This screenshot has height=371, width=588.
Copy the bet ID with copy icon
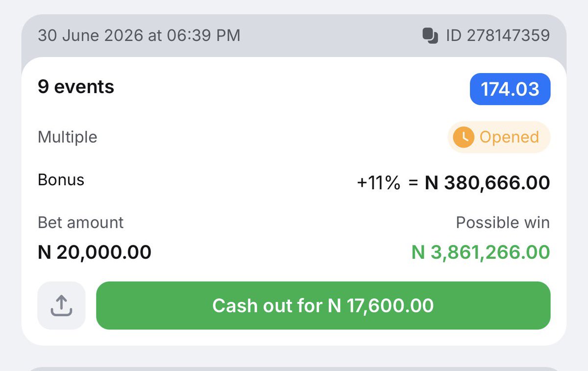pos(430,36)
